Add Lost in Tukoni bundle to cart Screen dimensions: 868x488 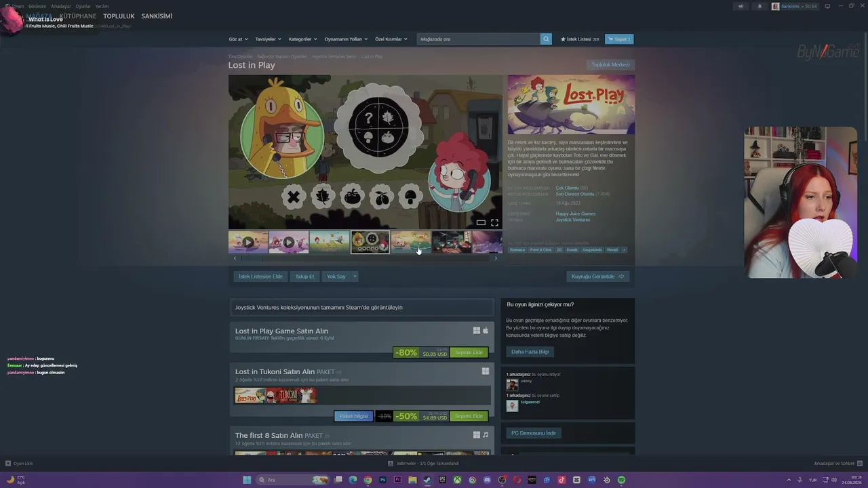(469, 416)
